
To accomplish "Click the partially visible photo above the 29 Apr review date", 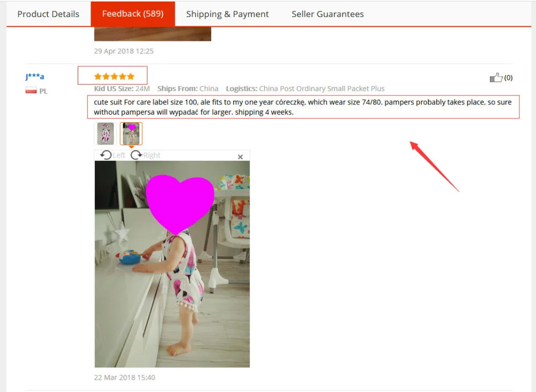I will click(152, 34).
